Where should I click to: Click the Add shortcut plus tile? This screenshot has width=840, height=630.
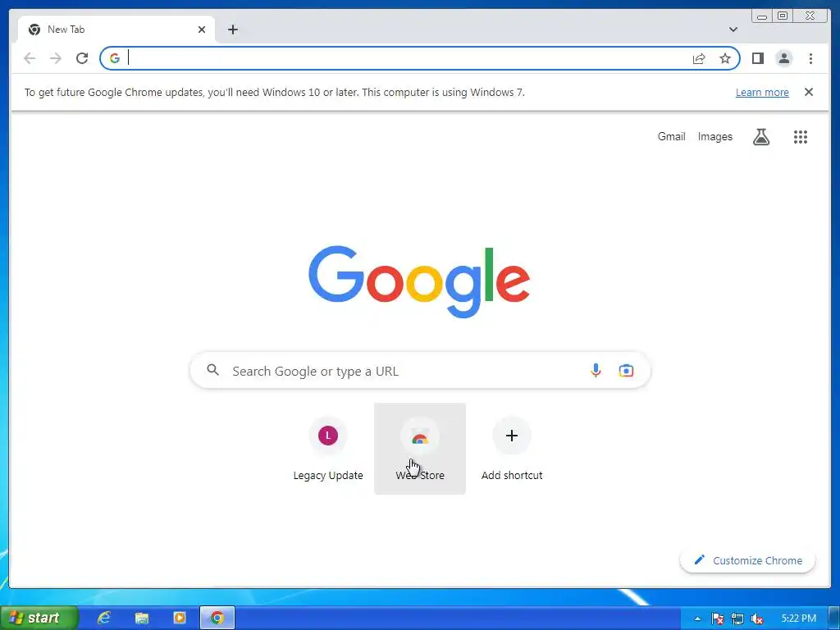pos(512,449)
